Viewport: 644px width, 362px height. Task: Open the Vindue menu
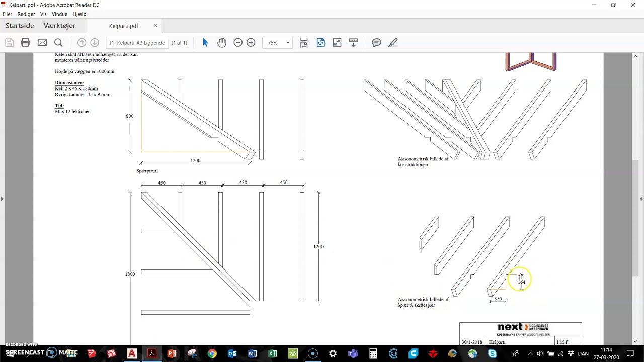click(59, 14)
